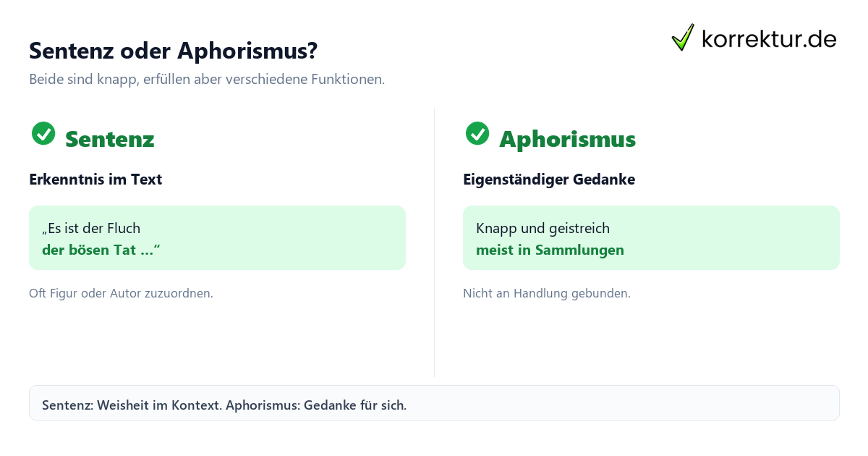
Task: Click the bold text 'meist in Sammlungen'
Action: pos(550,250)
